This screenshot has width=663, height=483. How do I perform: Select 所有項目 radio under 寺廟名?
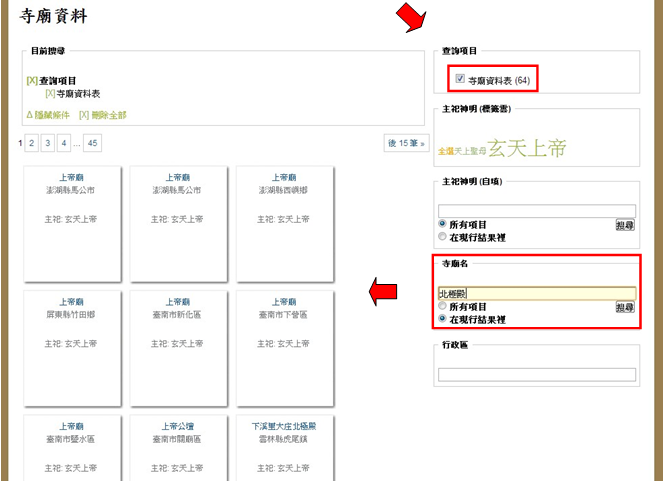[x=443, y=307]
